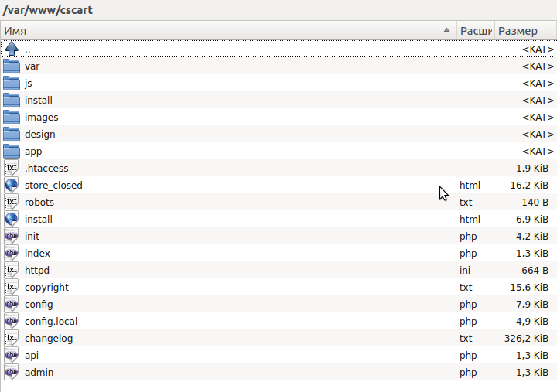Image resolution: width=557 pixels, height=392 pixels.
Task: Click the sort arrow in Имя header
Action: click(446, 31)
